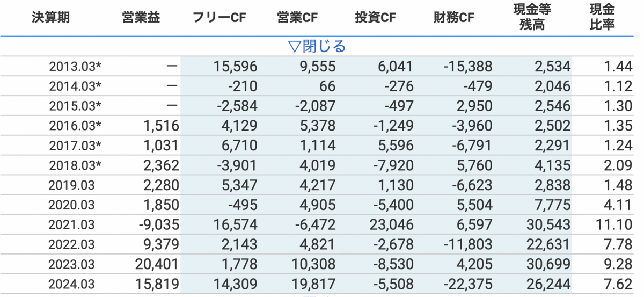Select the 2021.03 operating profit value -9,035
Image resolution: width=644 pixels, height=297 pixels.
click(x=158, y=225)
